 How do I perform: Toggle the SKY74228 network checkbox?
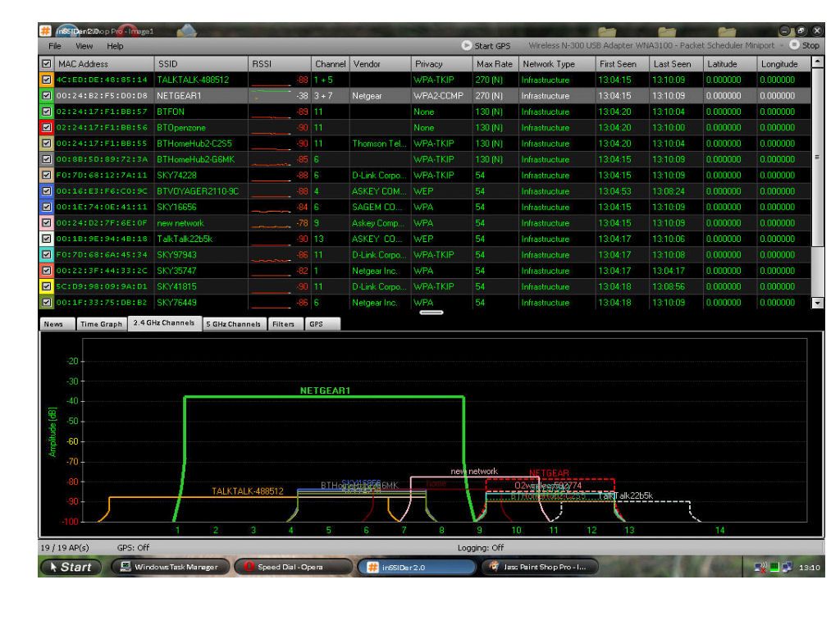[47, 176]
